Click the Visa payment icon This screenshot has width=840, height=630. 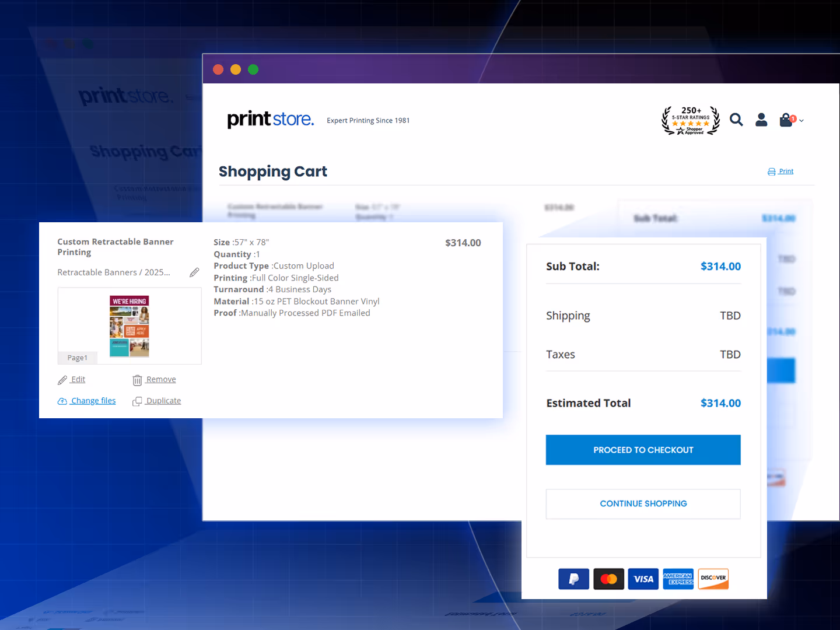click(x=643, y=579)
